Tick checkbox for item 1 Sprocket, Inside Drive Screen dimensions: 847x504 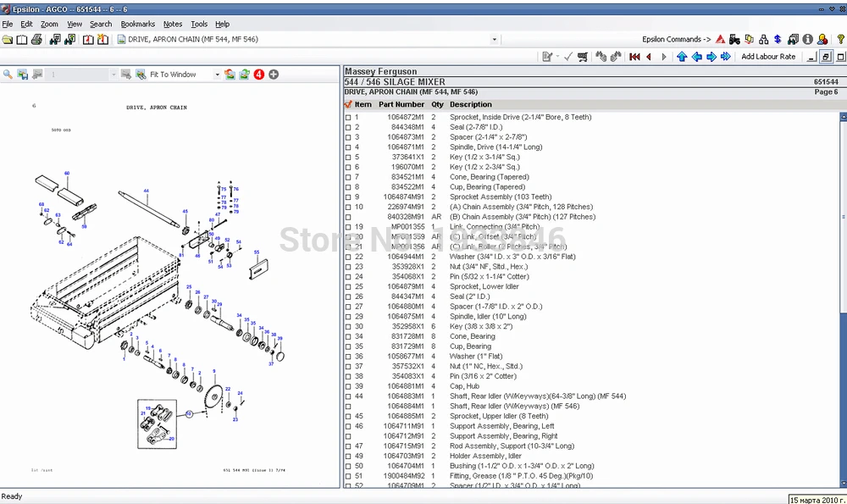coord(348,117)
